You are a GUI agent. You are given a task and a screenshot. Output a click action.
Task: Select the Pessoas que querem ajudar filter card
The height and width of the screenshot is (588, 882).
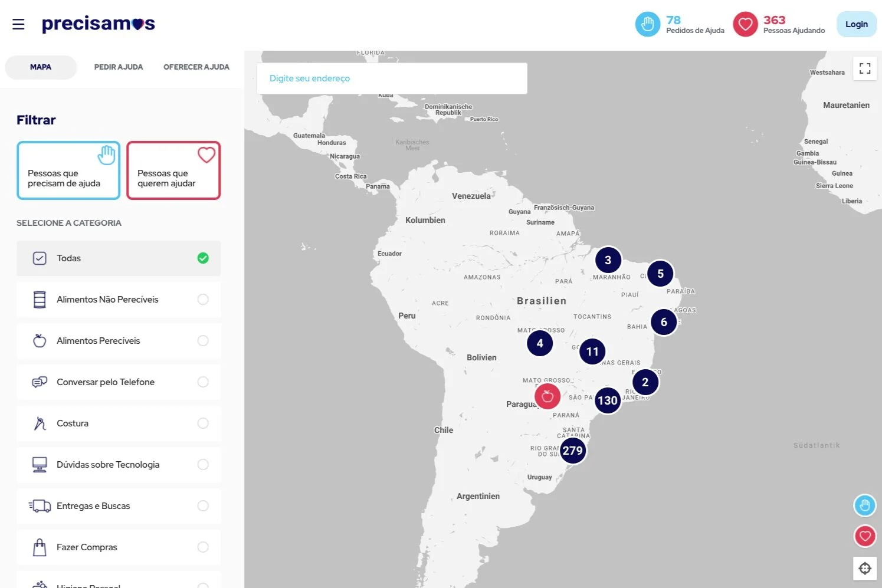(173, 170)
